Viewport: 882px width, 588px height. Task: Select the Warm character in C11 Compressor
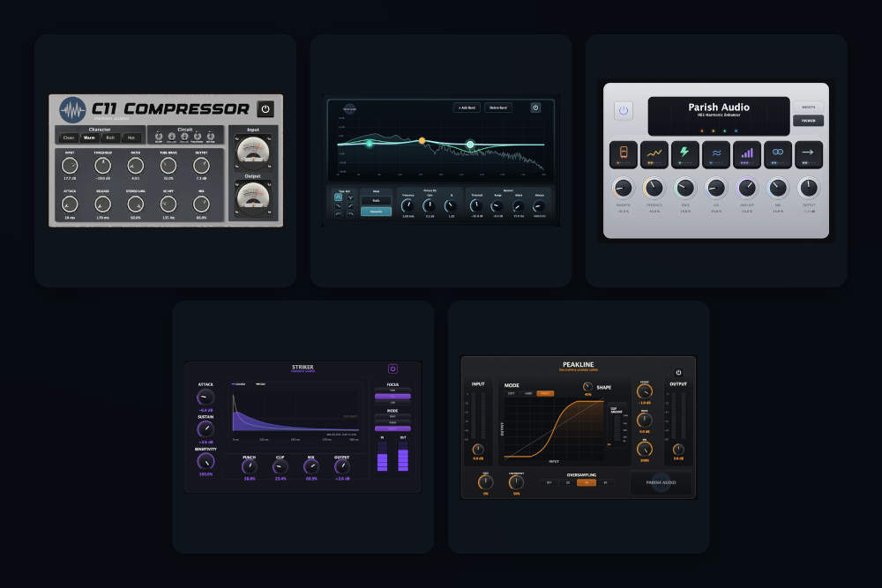coord(89,138)
